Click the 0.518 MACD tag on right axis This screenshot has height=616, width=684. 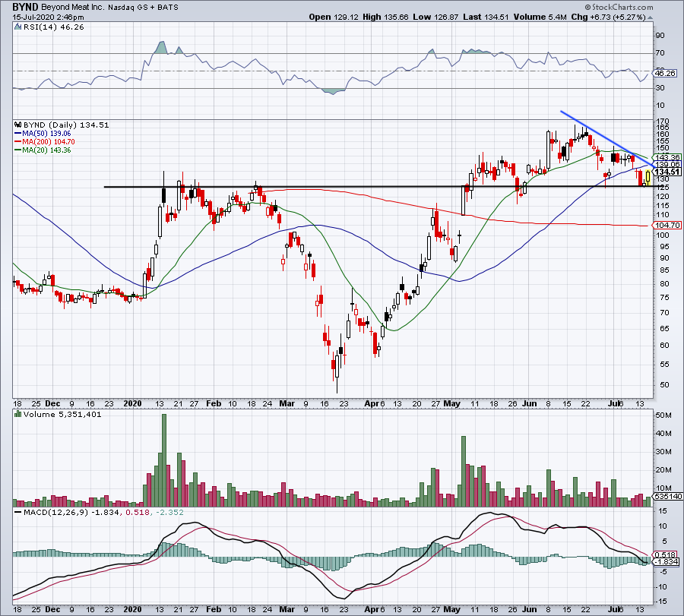pyautogui.click(x=666, y=555)
